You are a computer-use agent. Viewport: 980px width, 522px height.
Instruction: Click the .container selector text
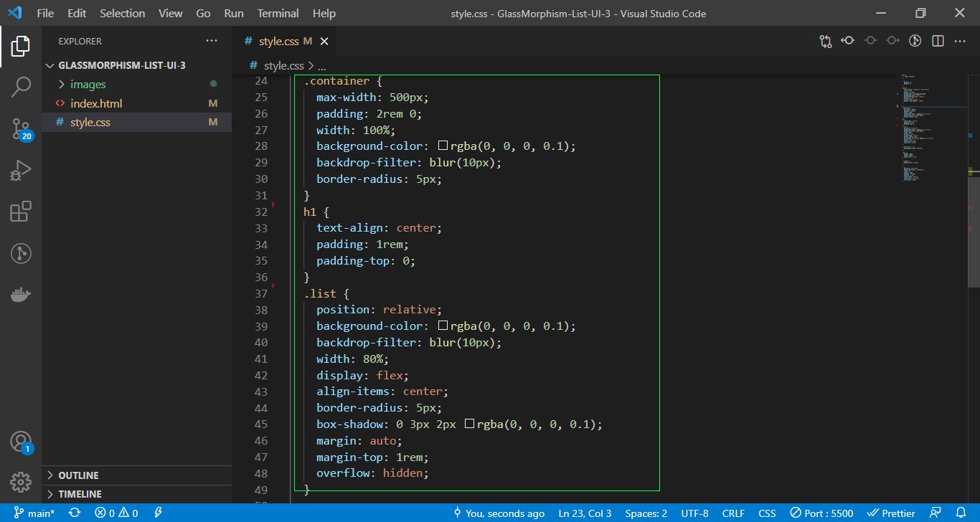337,81
